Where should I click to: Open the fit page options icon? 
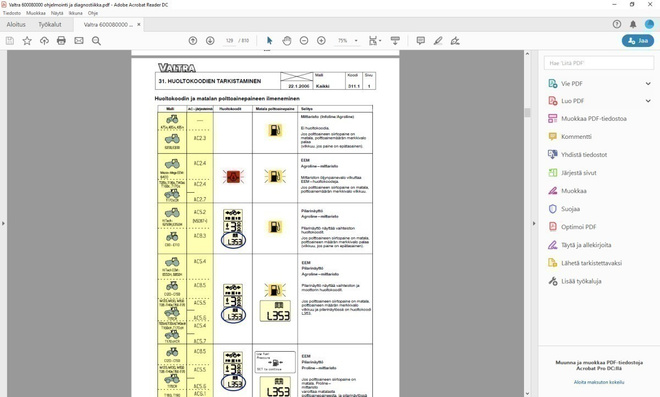(375, 41)
